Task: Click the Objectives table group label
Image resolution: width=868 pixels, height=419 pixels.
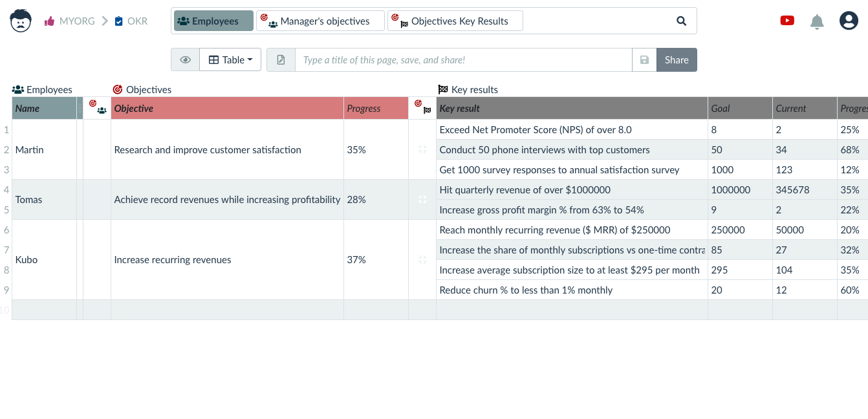Action: click(x=142, y=89)
